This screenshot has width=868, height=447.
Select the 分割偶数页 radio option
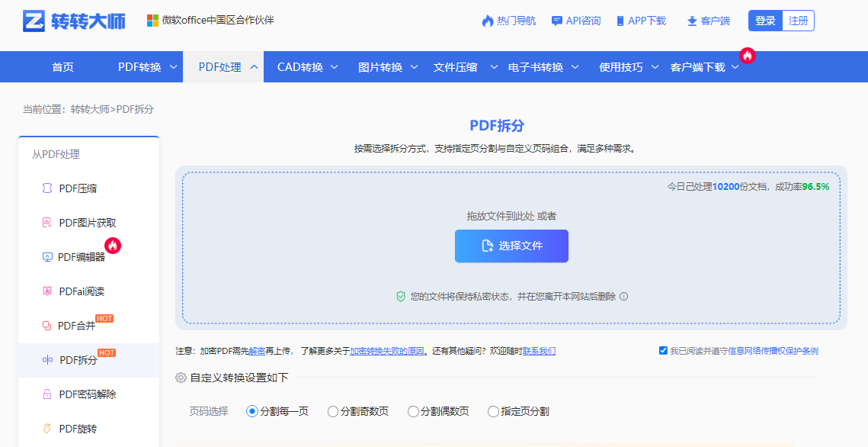coord(413,412)
